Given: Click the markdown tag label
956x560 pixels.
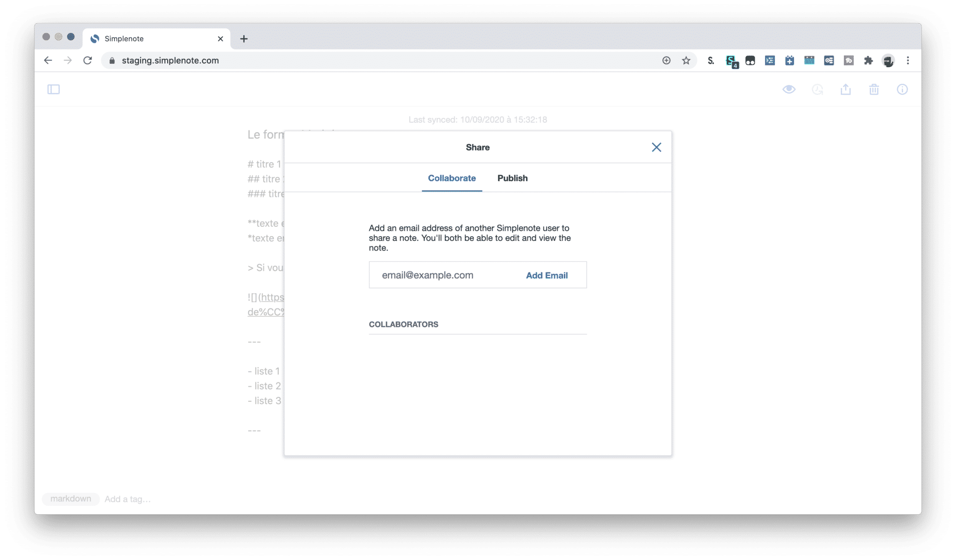Looking at the screenshot, I should (70, 499).
